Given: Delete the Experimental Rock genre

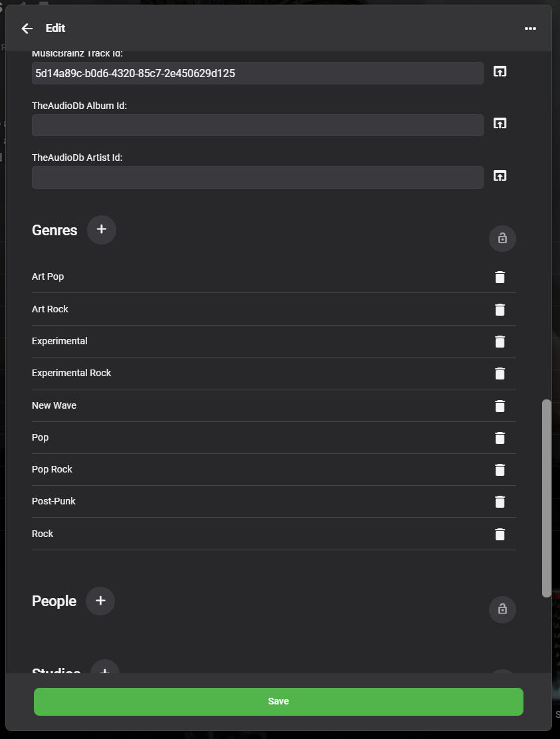Looking at the screenshot, I should (500, 373).
